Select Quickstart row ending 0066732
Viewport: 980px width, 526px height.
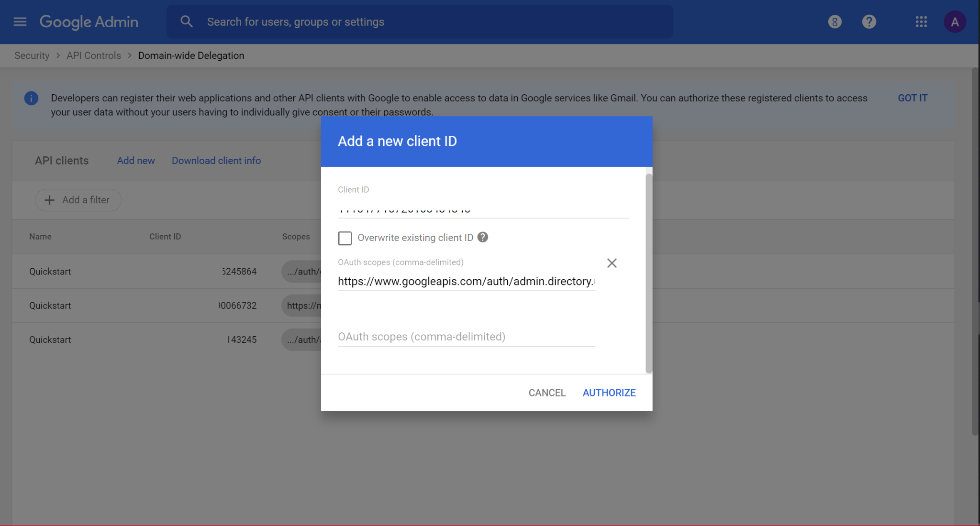coord(167,306)
